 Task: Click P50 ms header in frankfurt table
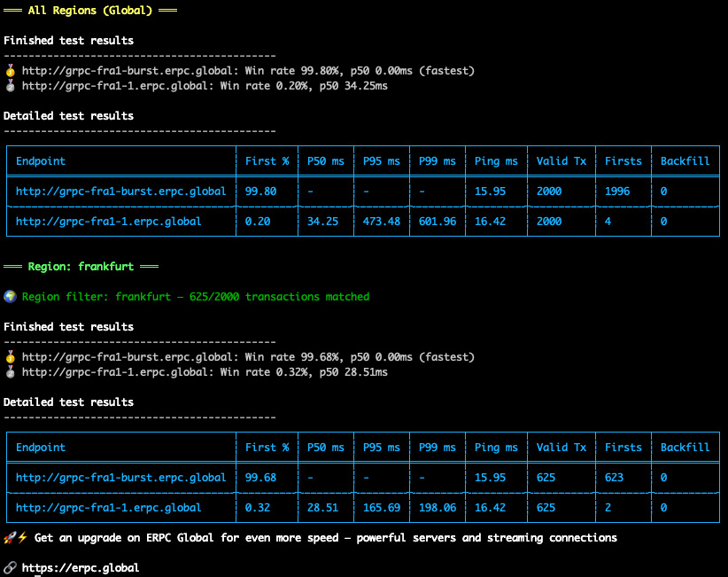(x=325, y=448)
